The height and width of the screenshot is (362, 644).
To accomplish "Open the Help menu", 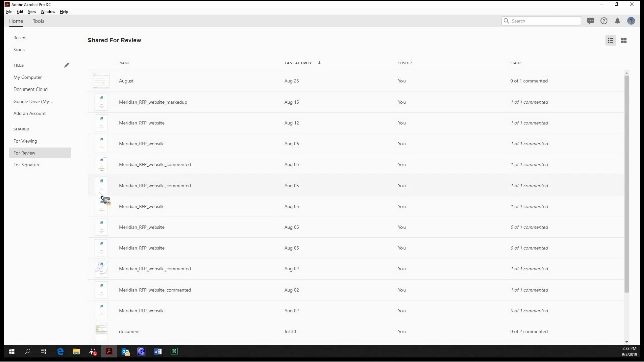I will 64,11.
